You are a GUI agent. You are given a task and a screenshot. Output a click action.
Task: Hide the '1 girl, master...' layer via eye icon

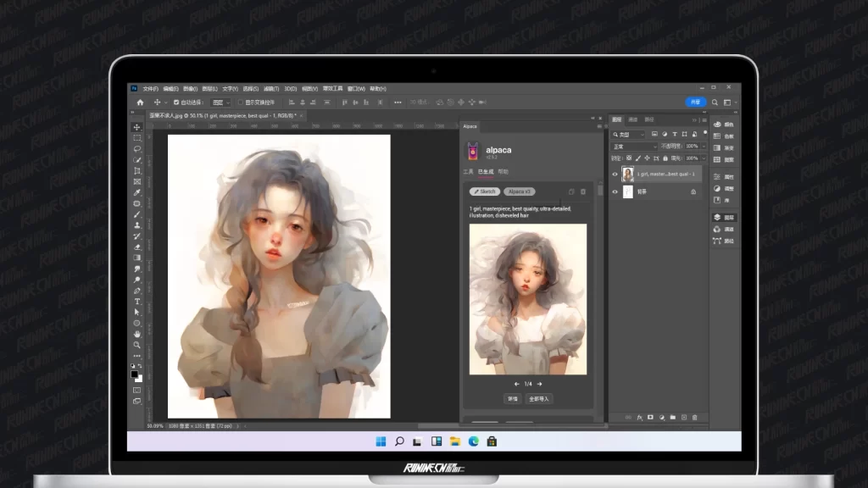615,175
